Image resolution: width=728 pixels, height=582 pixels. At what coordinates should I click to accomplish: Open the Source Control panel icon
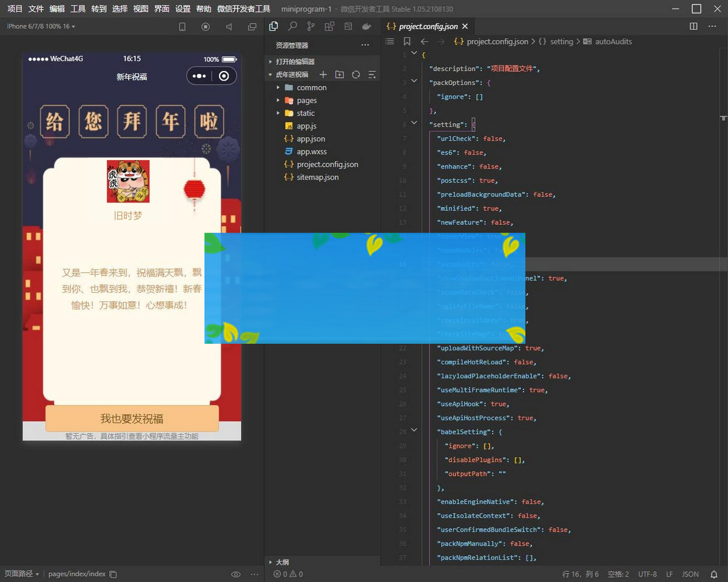coord(311,27)
